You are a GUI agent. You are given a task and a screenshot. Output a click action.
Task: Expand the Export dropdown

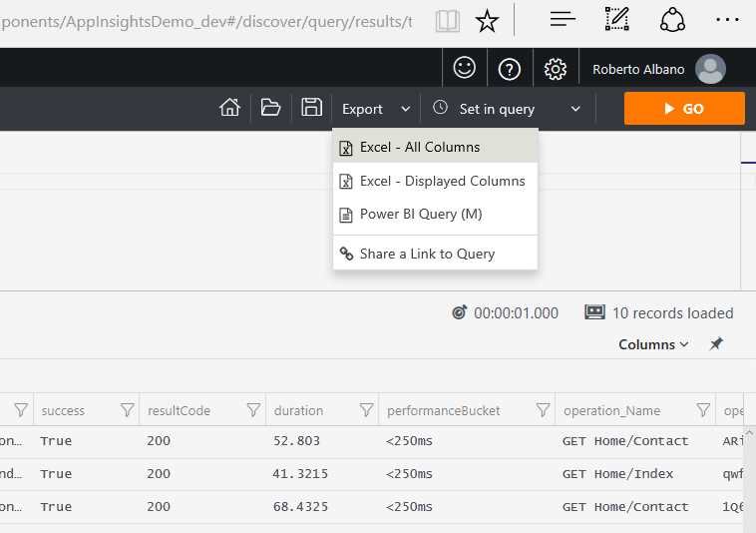(x=376, y=109)
